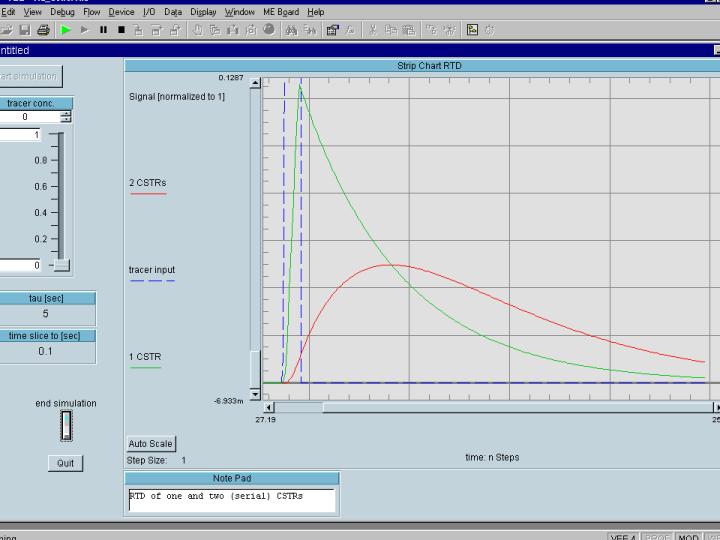720x540 pixels.
Task: Click the tracer conc. slider handle
Action: pyautogui.click(x=62, y=266)
